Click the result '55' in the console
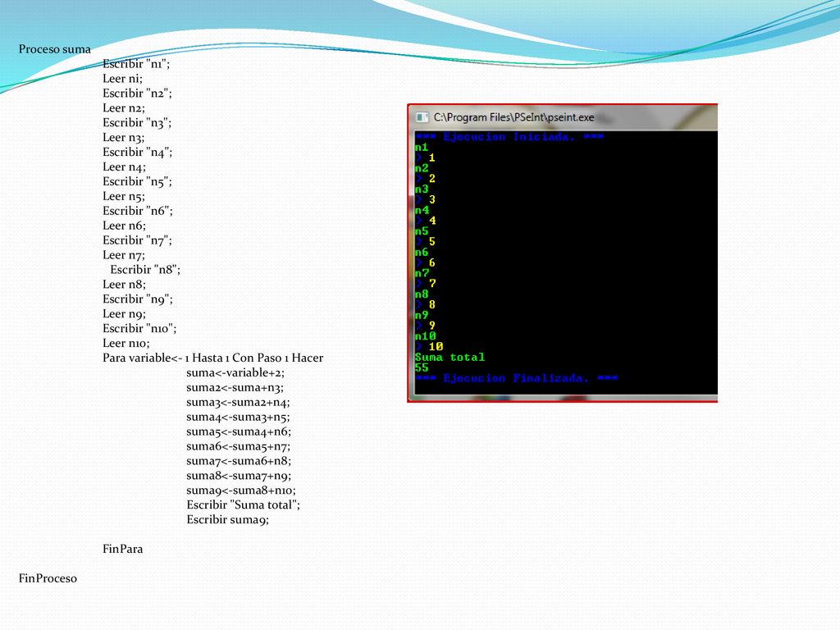The height and width of the screenshot is (630, 840). click(x=422, y=367)
